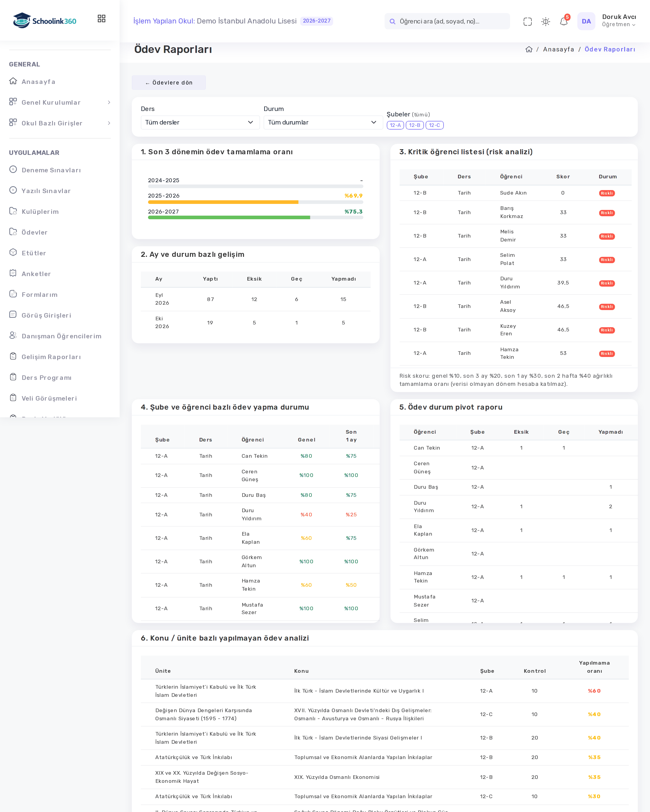Click the Ödevlere dön button

[169, 82]
